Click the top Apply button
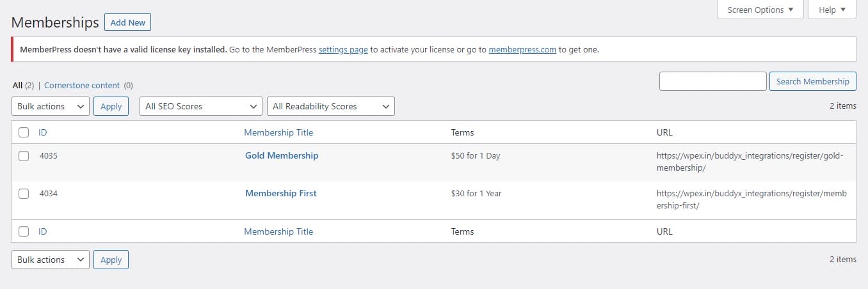The width and height of the screenshot is (868, 289). click(111, 106)
